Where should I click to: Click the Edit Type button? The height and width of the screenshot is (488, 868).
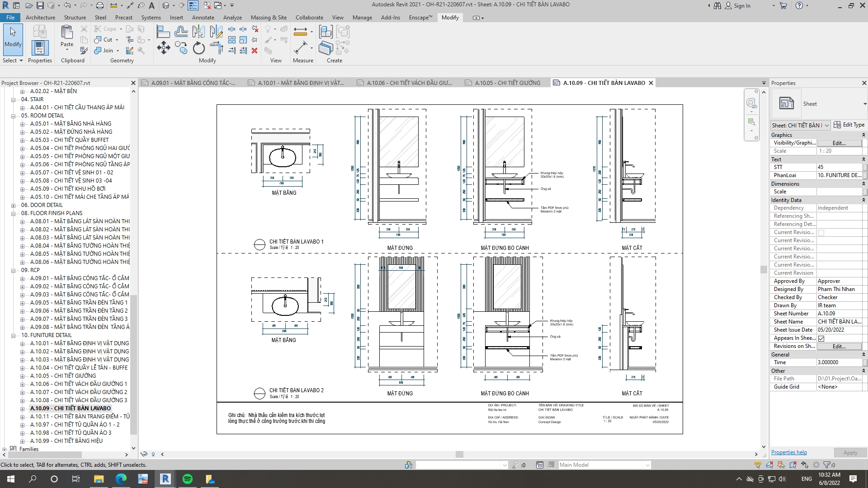(849, 125)
